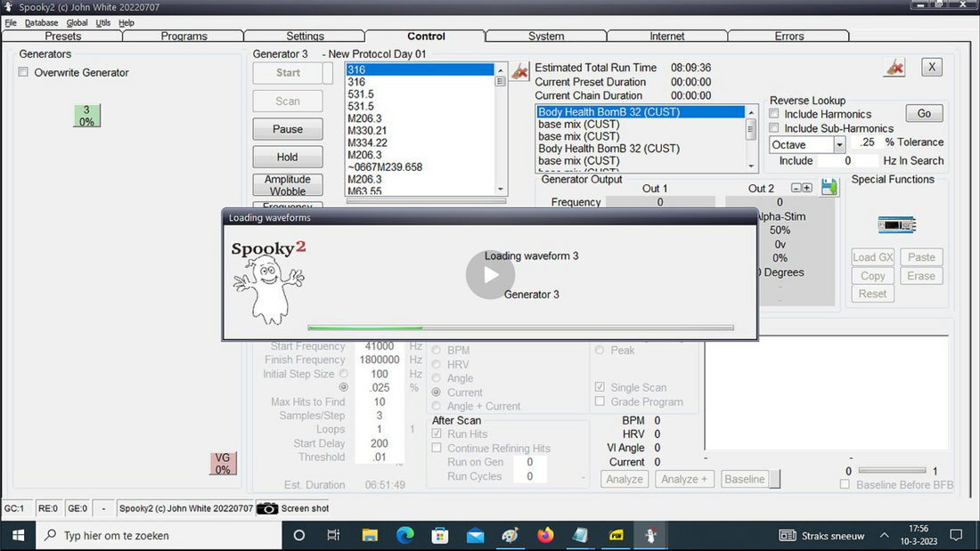Open Firefox from the taskbar
This screenshot has width=980, height=551.
[x=545, y=535]
